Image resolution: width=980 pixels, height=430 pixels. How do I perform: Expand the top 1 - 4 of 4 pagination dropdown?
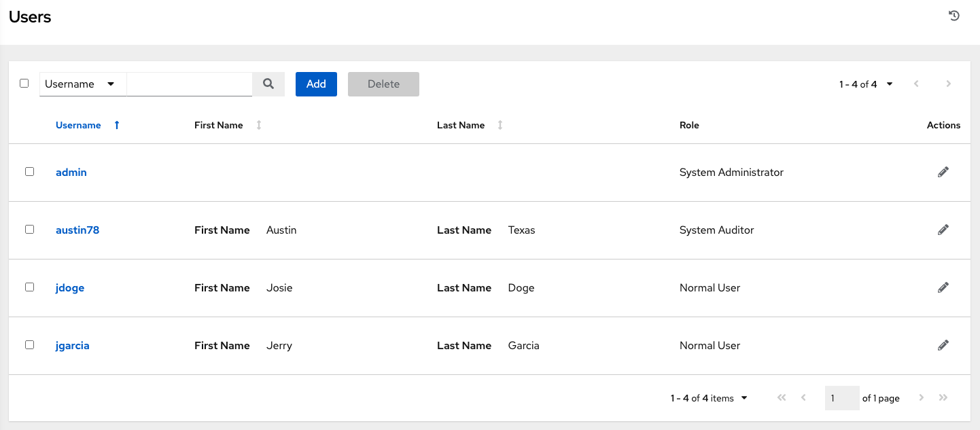point(867,84)
